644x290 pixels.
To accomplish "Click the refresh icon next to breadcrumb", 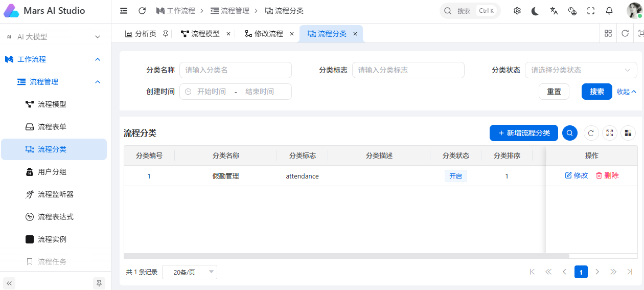I will click(142, 11).
